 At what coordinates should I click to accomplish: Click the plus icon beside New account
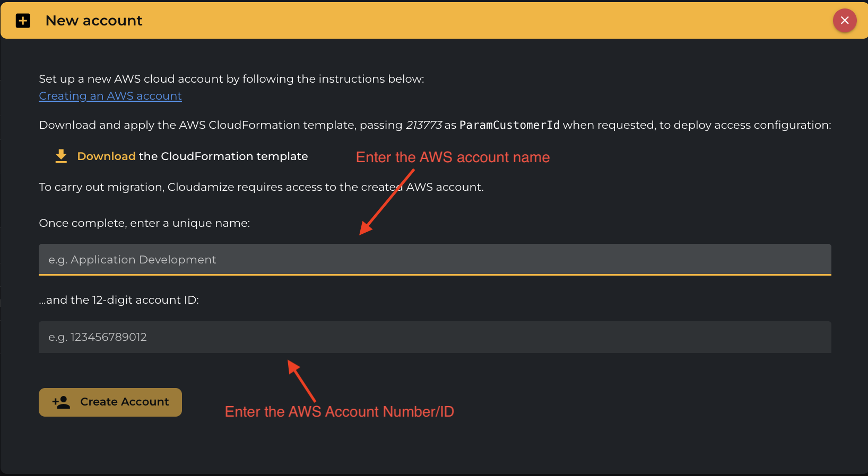(x=23, y=21)
